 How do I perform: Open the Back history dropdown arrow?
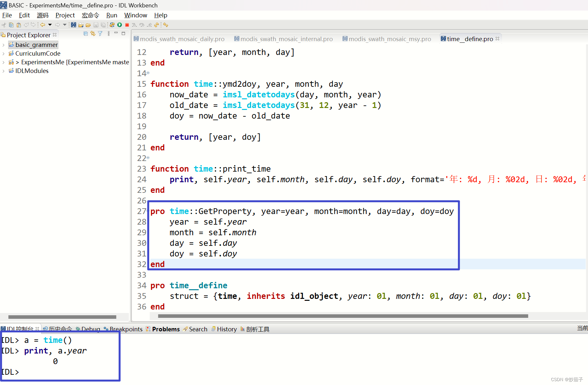tap(50, 25)
